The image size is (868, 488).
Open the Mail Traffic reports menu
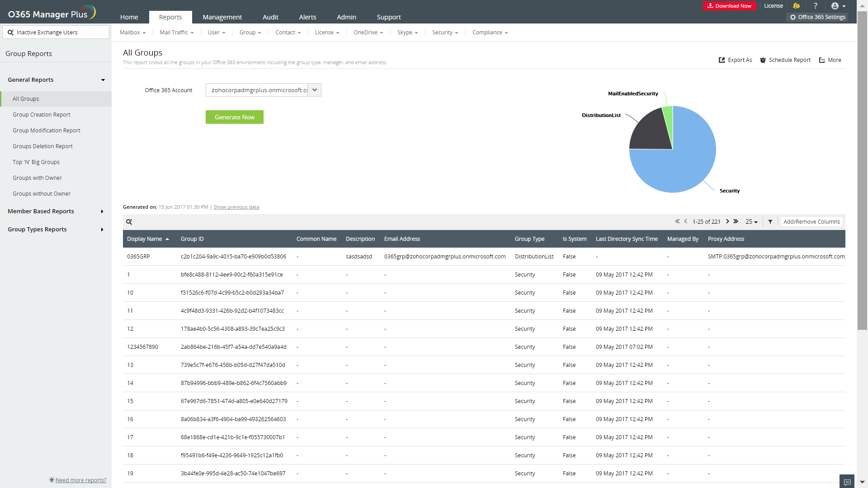pyautogui.click(x=176, y=33)
